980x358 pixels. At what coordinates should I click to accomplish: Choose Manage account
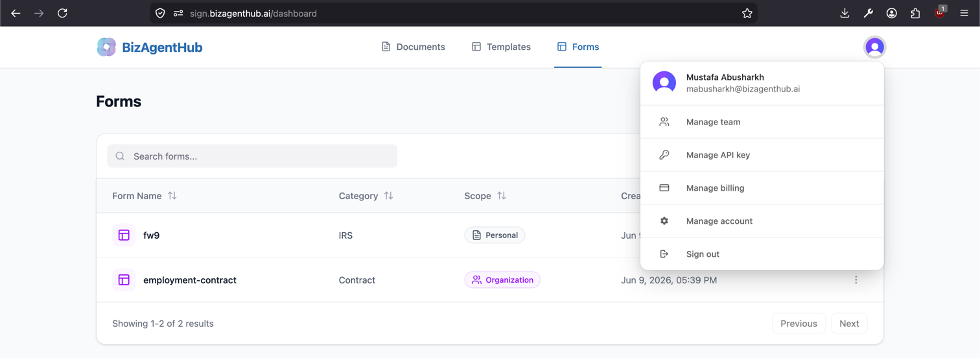762,221
